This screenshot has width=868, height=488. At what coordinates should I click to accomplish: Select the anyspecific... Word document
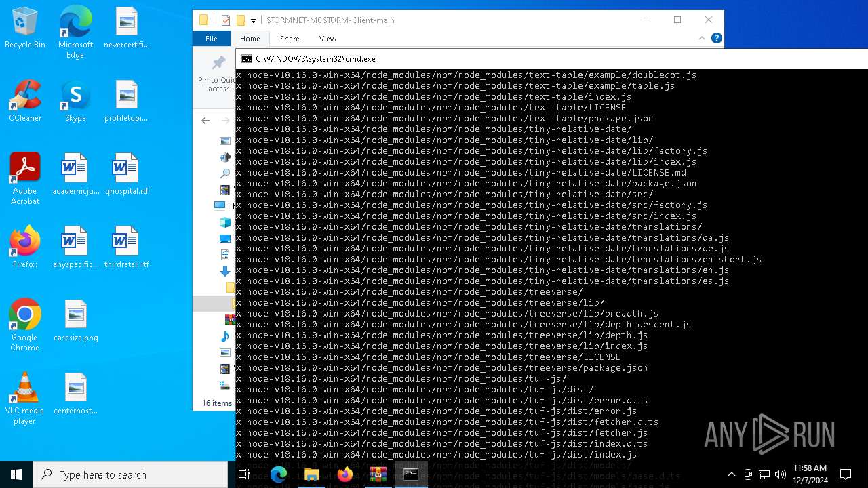75,248
